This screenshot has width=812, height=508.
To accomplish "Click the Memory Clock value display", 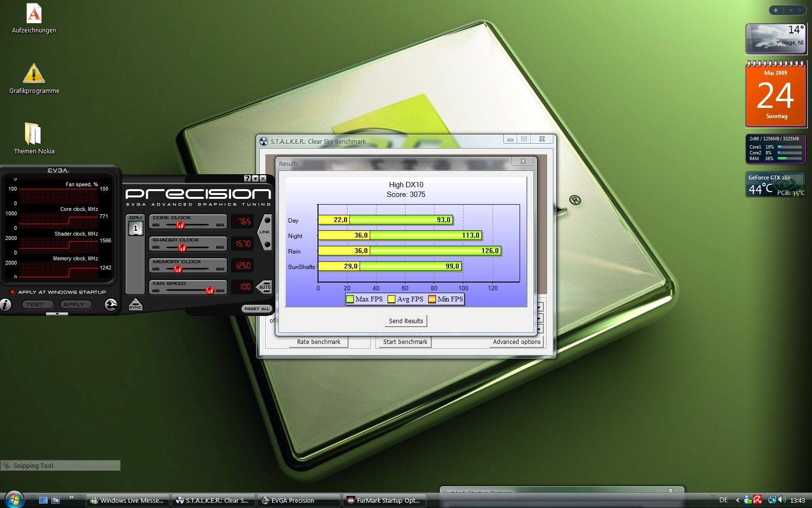I will click(x=242, y=266).
